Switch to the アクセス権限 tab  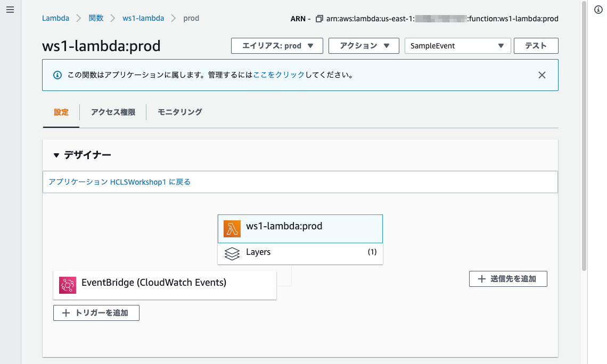pos(113,112)
